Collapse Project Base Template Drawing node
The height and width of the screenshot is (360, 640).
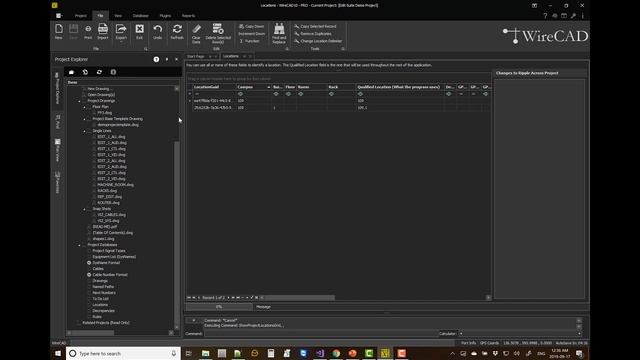(x=84, y=119)
